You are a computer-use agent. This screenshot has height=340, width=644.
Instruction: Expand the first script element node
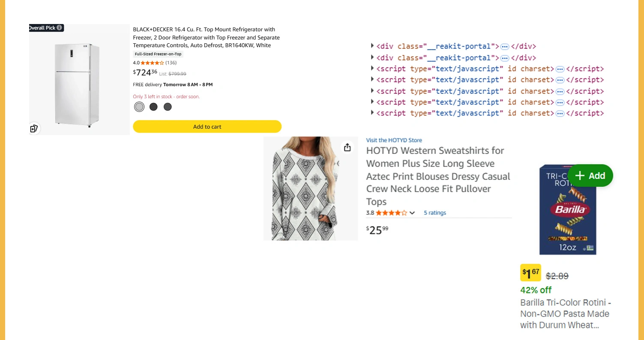[x=372, y=69]
